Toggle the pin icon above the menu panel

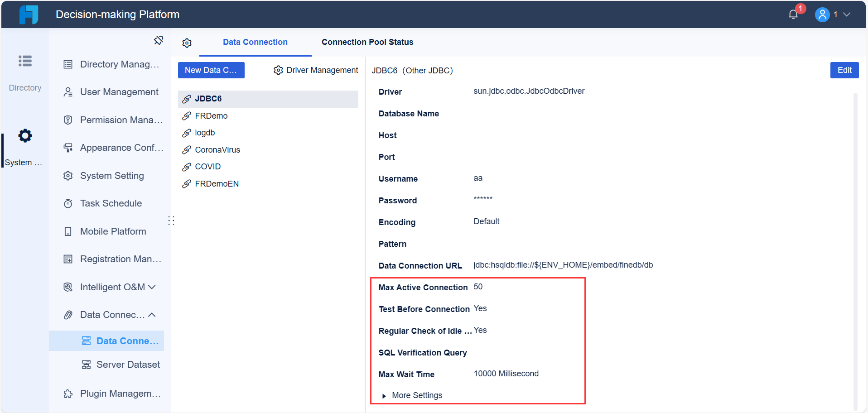point(158,40)
